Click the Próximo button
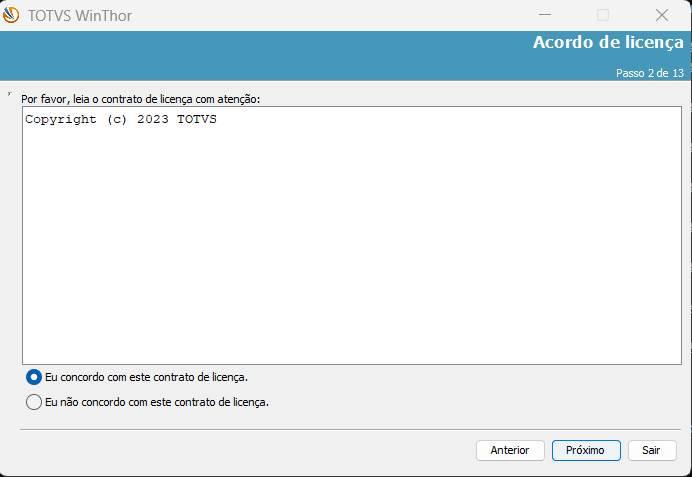The height and width of the screenshot is (477, 692). pyautogui.click(x=586, y=450)
